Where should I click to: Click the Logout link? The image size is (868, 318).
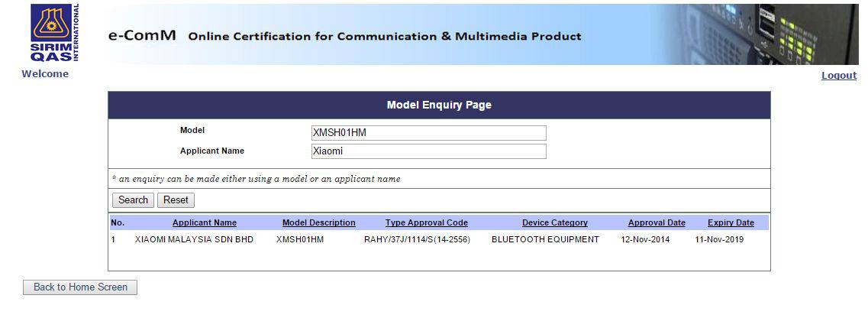[x=838, y=76]
